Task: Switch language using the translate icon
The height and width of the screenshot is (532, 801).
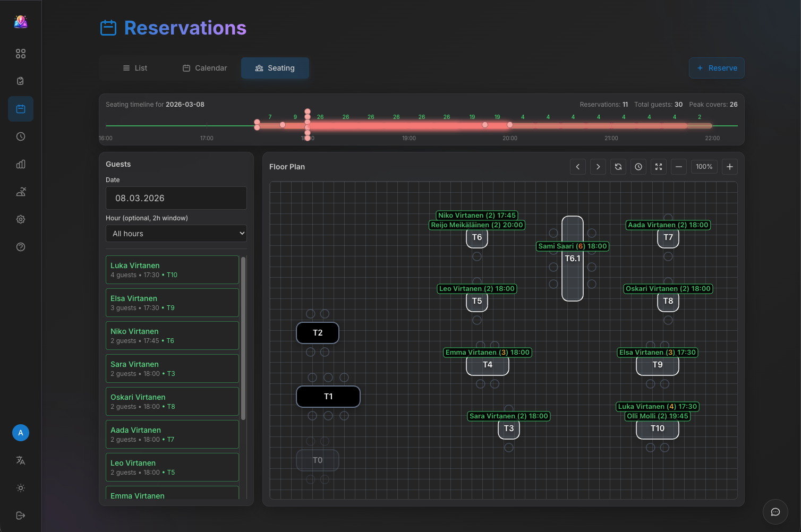Action: (20, 460)
